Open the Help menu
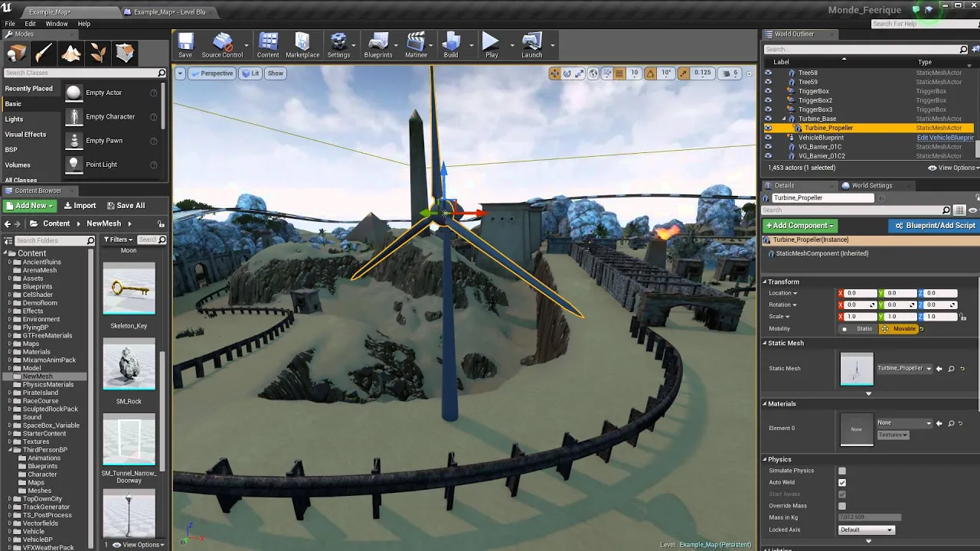The image size is (980, 551). point(84,24)
